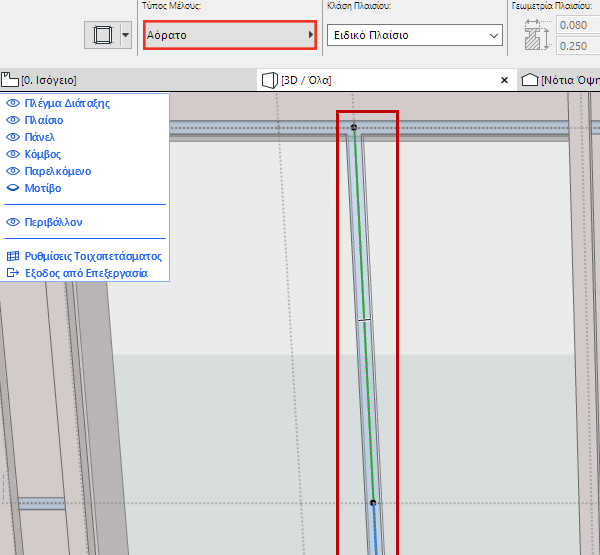Open Ρυθμίσεις Τοιχοπετάσματος settings
The width and height of the screenshot is (600, 555).
[91, 256]
